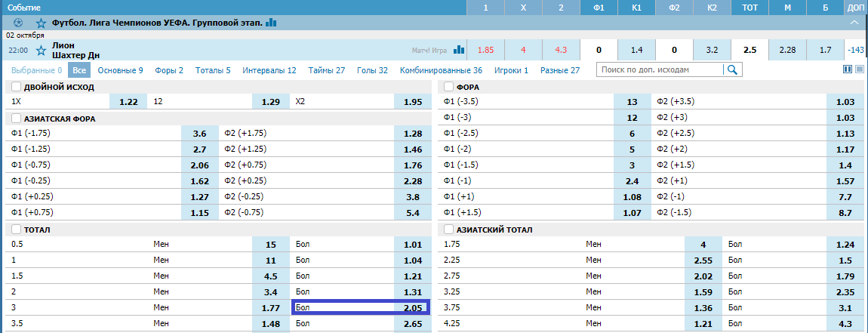Viewport: 868px width, 333px height.
Task: Choose Asian handicap Ф2 (+1.25) at 1.46
Action: click(x=412, y=149)
